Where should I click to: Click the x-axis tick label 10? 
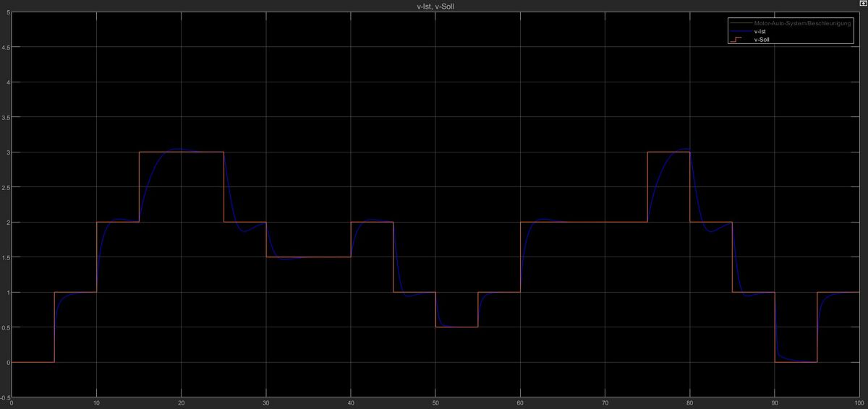96,403
